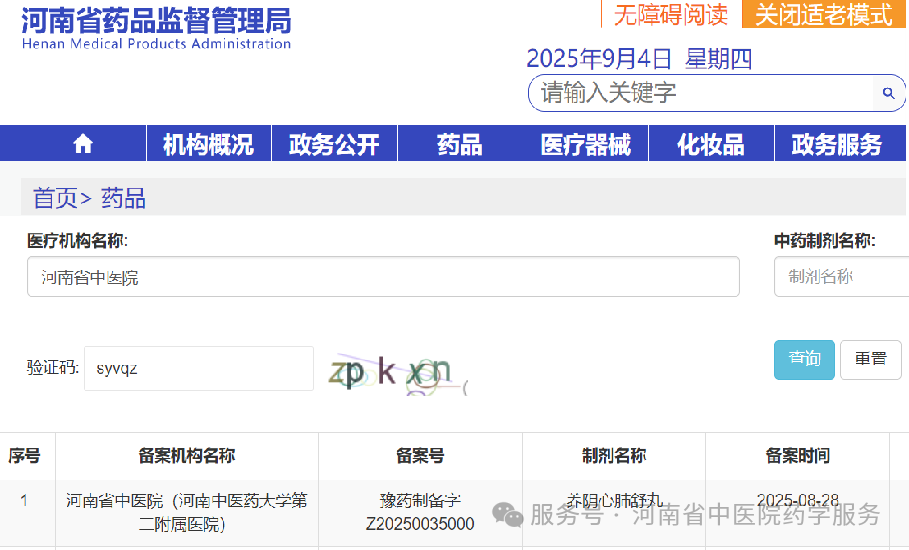The height and width of the screenshot is (550, 909).
Task: Click 药品 in the breadcrumb
Action: (x=123, y=198)
